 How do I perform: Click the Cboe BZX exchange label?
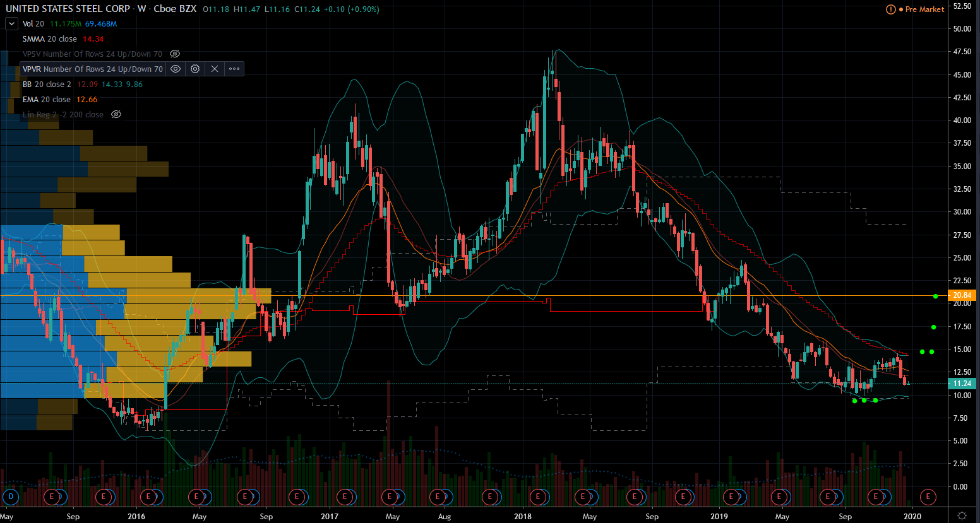(x=175, y=9)
